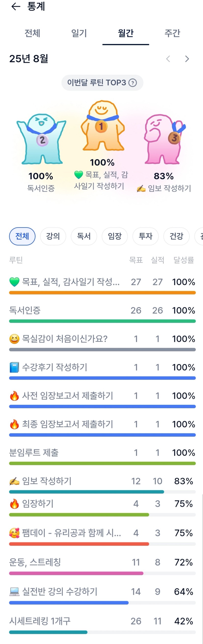Select the 강의 category filter chip
The width and height of the screenshot is (203, 644).
pyautogui.click(x=53, y=236)
